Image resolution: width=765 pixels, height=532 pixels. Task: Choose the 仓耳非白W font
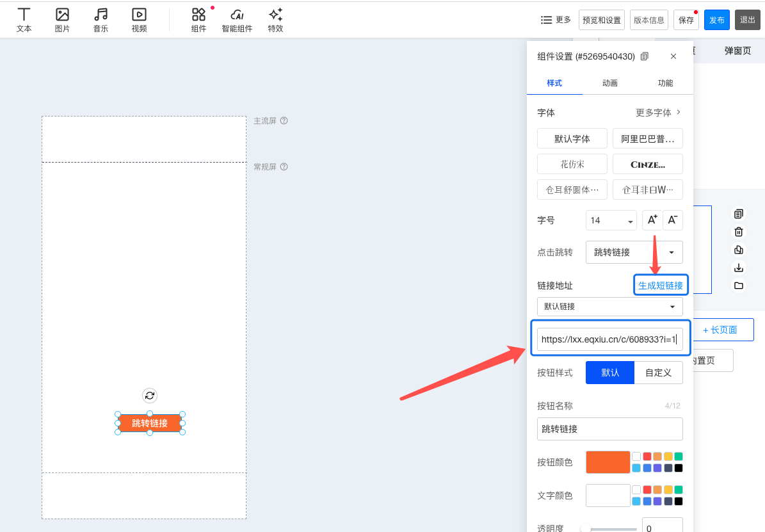point(648,190)
